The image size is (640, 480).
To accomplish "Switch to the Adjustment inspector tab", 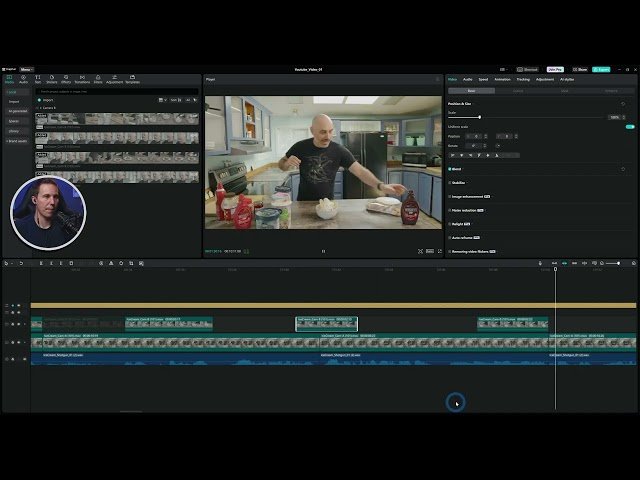I will (x=545, y=79).
